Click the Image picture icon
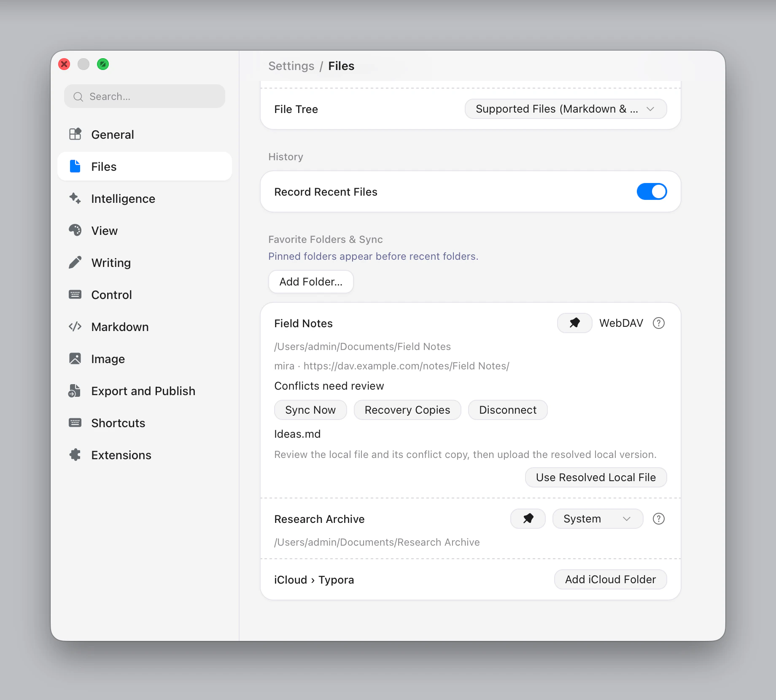 (75, 358)
